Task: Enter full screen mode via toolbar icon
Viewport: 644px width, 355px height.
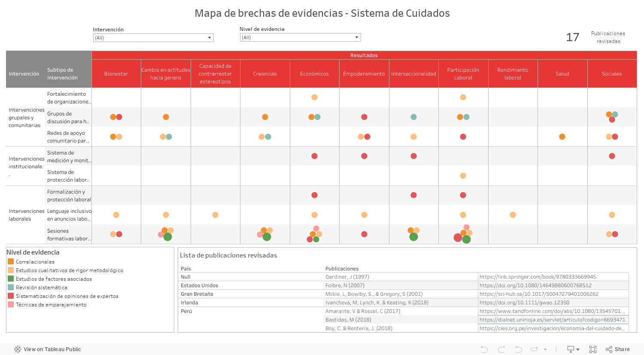Action: coord(593,349)
